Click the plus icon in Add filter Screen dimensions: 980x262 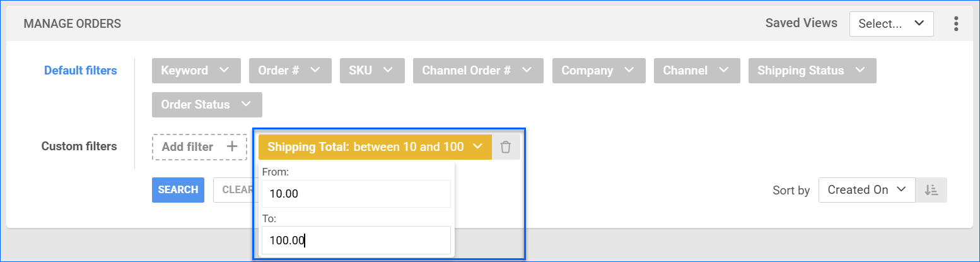(232, 147)
